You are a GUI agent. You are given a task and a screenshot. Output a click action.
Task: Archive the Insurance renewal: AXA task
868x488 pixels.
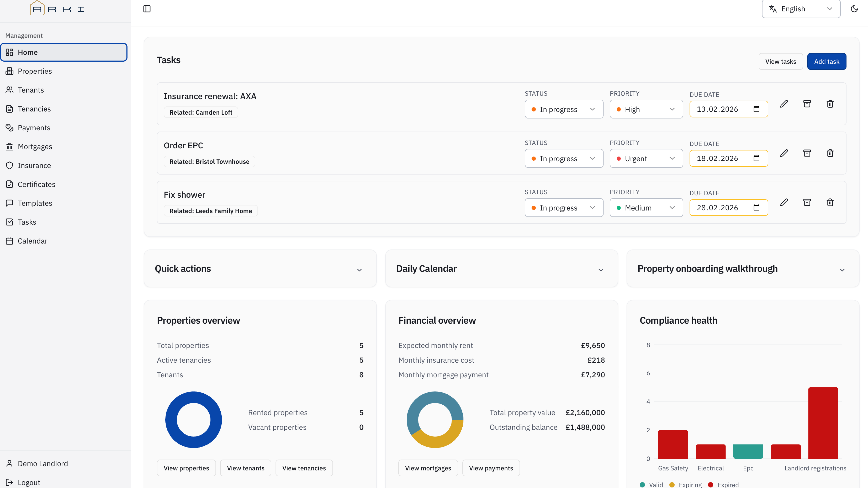point(807,104)
